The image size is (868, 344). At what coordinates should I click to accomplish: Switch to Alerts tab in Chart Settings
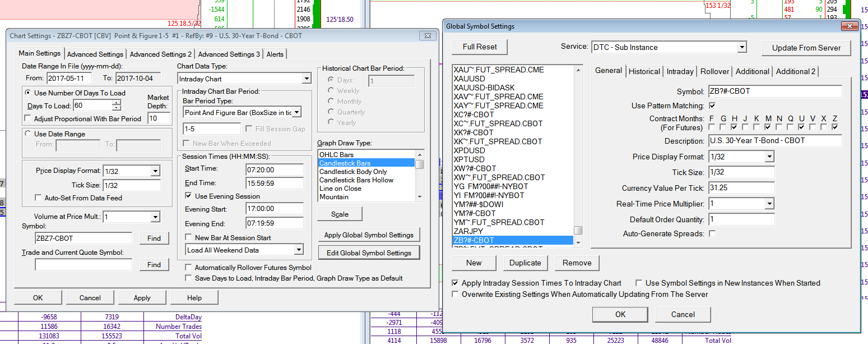click(275, 54)
